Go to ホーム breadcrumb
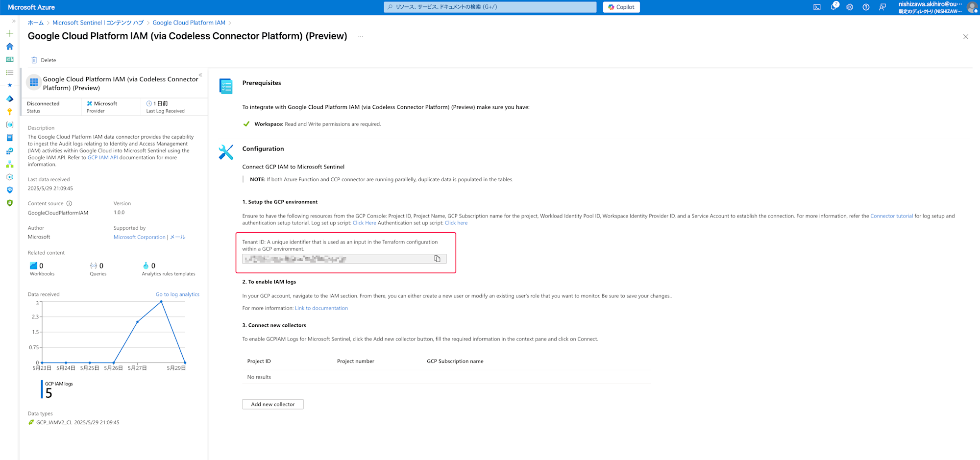The width and height of the screenshot is (980, 460). pyautogui.click(x=36, y=23)
